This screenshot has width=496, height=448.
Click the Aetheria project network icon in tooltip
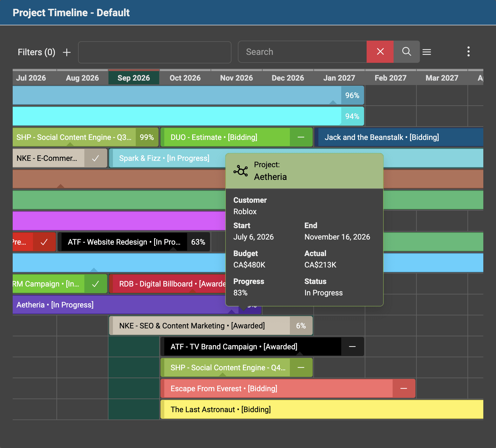tap(241, 171)
